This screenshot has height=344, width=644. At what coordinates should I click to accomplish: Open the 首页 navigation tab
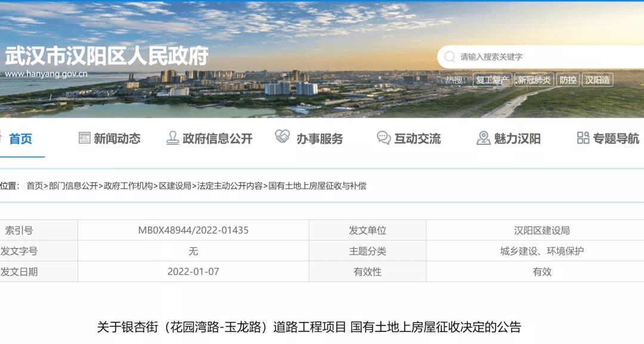pyautogui.click(x=20, y=139)
